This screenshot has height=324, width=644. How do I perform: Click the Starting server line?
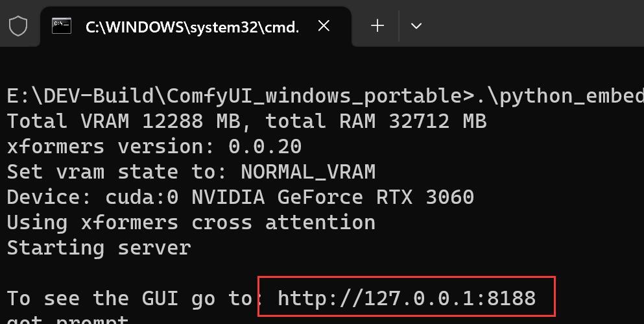coord(99,248)
